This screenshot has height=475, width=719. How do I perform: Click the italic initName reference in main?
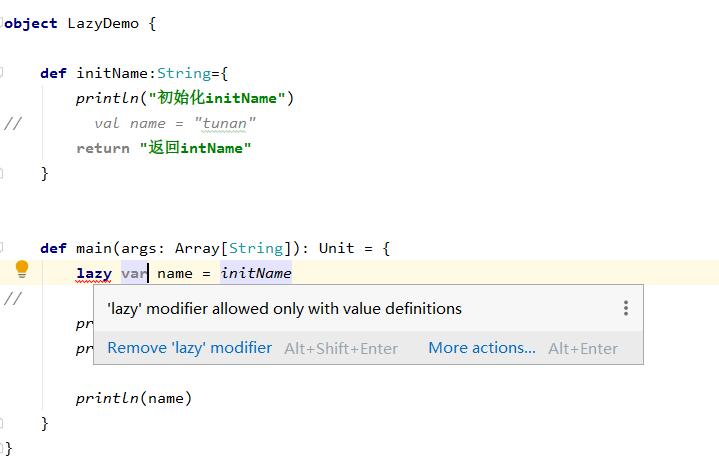[256, 273]
